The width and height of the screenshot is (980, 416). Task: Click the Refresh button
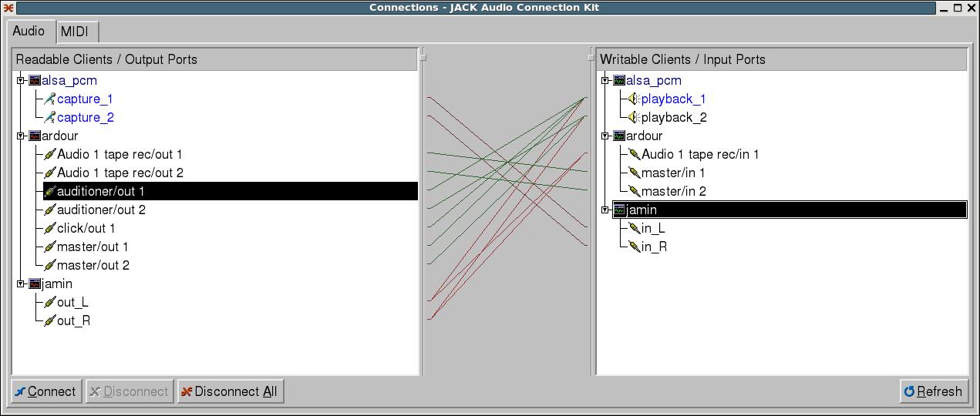click(x=933, y=391)
